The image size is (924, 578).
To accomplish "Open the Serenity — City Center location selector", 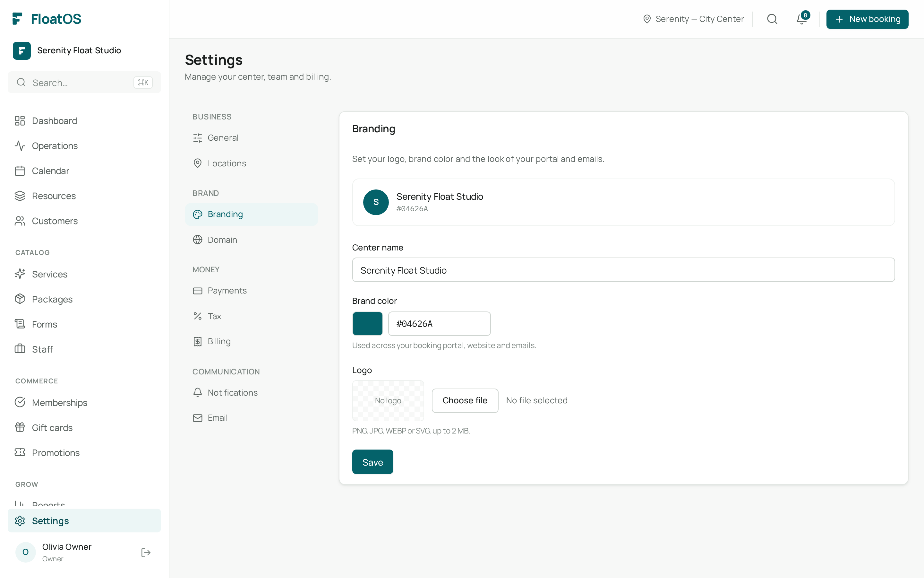I will pyautogui.click(x=693, y=19).
